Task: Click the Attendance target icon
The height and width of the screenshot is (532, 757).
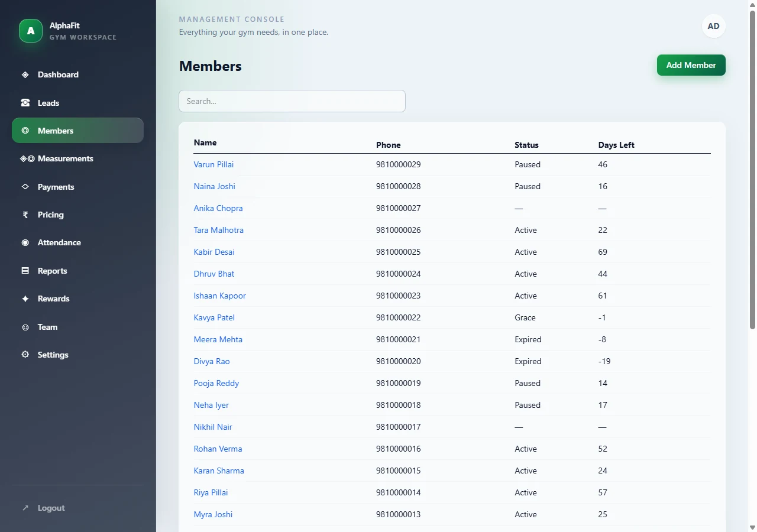Action: click(x=25, y=242)
